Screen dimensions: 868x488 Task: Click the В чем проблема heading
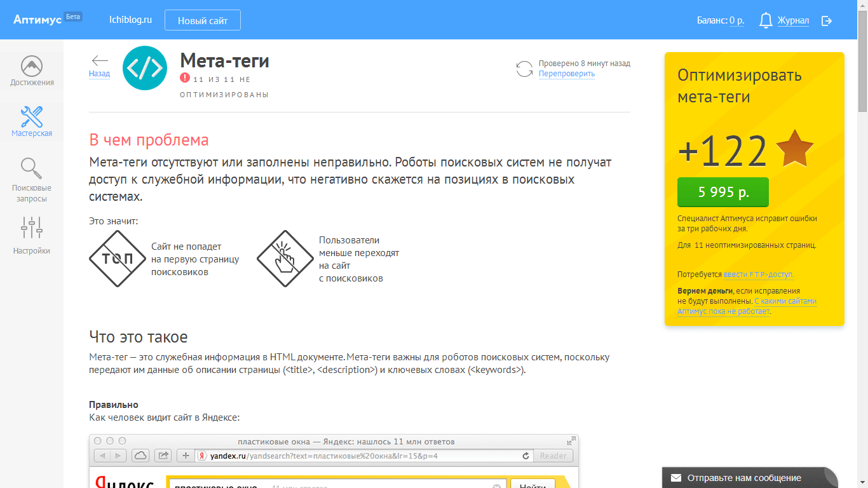[149, 140]
